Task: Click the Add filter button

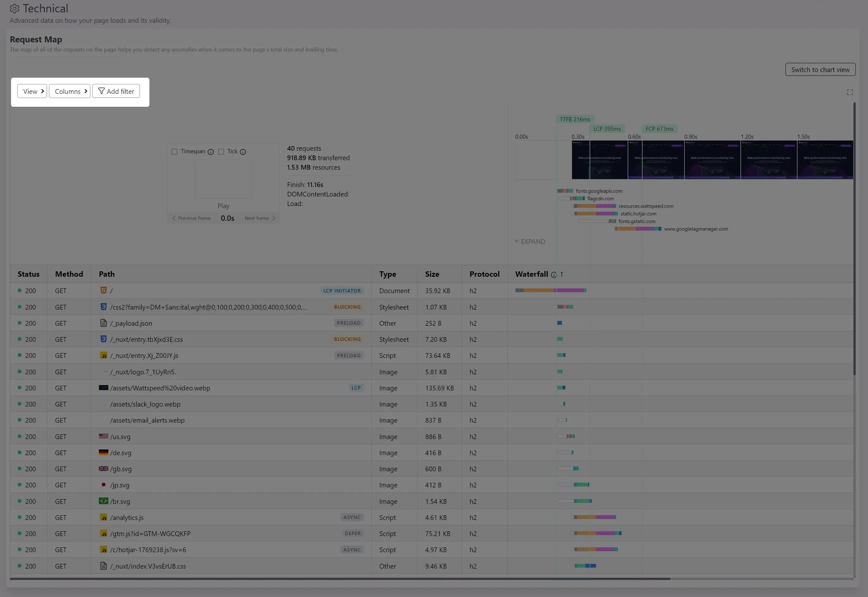Action: click(116, 91)
